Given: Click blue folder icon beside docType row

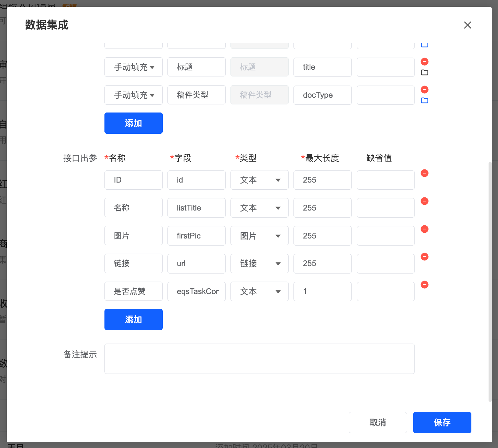Looking at the screenshot, I should pyautogui.click(x=425, y=100).
